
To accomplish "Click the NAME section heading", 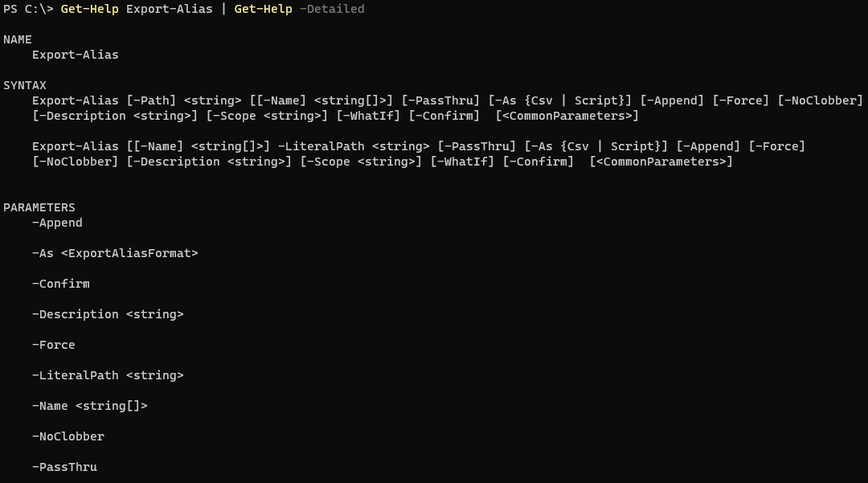I will point(18,39).
